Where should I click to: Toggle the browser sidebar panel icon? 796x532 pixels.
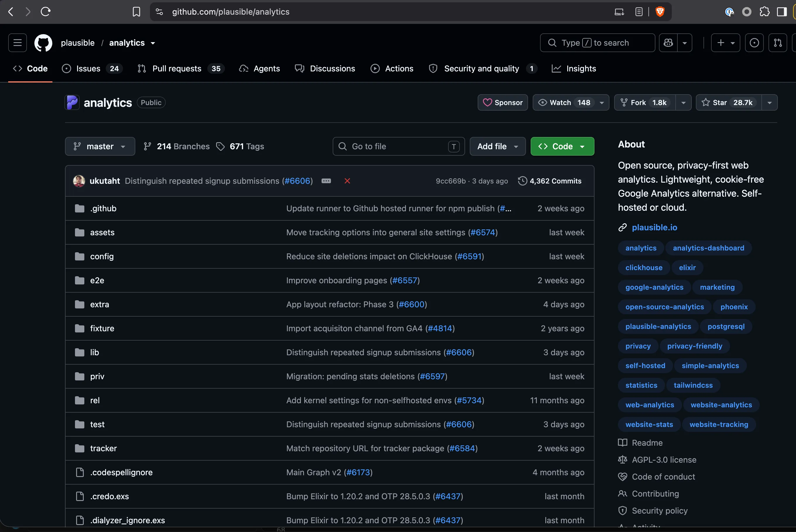point(782,12)
